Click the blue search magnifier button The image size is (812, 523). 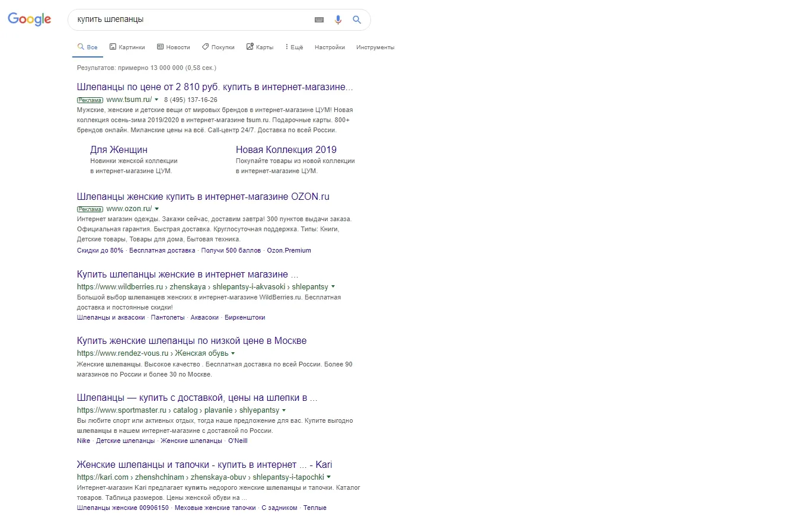(357, 20)
